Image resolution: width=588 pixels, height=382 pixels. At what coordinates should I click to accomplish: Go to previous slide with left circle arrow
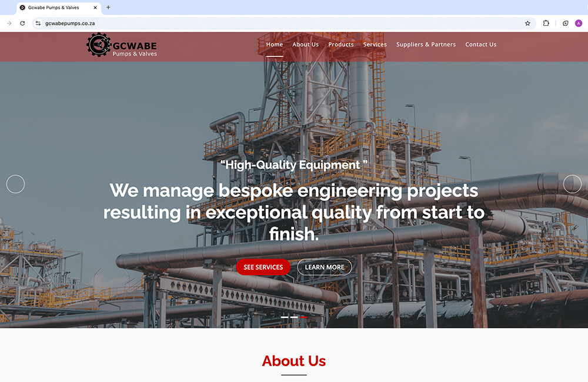click(x=15, y=184)
